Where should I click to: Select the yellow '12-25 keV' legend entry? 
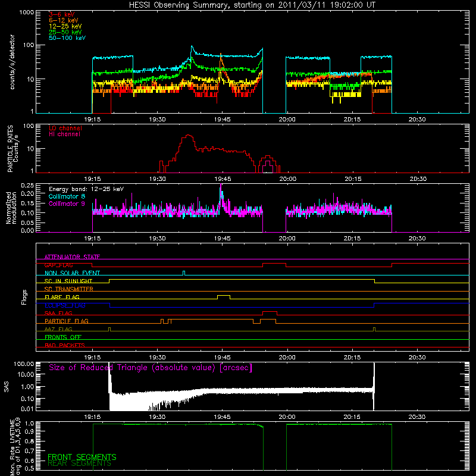65,26
